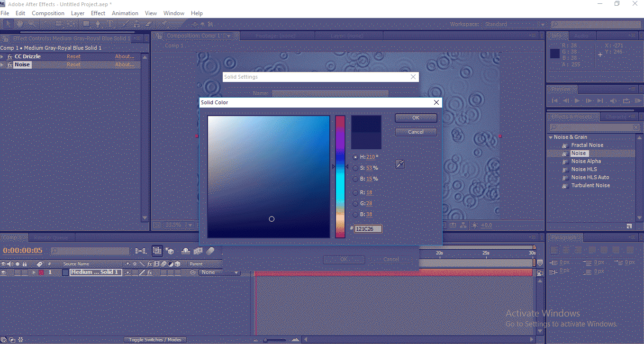Click Toggle Switches / Modes button
This screenshot has height=344, width=644.
155,339
